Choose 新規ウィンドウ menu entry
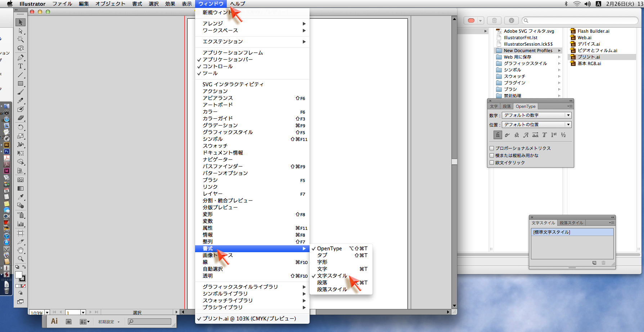This screenshot has height=332, width=644. [252, 13]
